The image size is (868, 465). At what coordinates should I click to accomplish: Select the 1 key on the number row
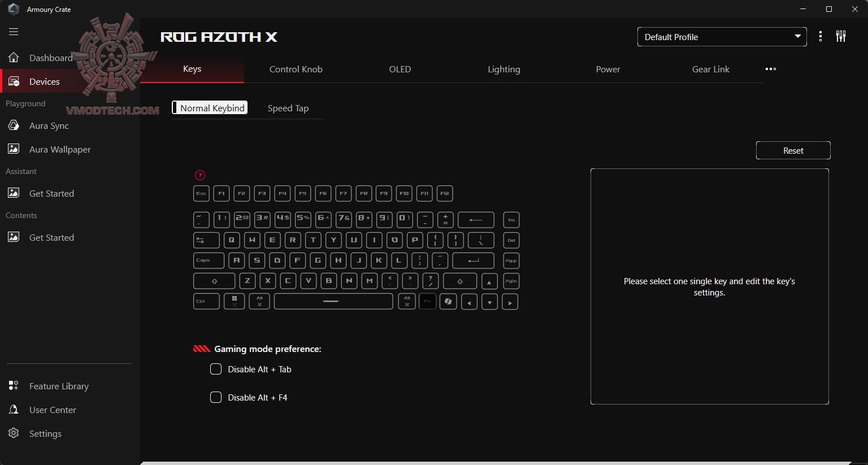(x=222, y=220)
